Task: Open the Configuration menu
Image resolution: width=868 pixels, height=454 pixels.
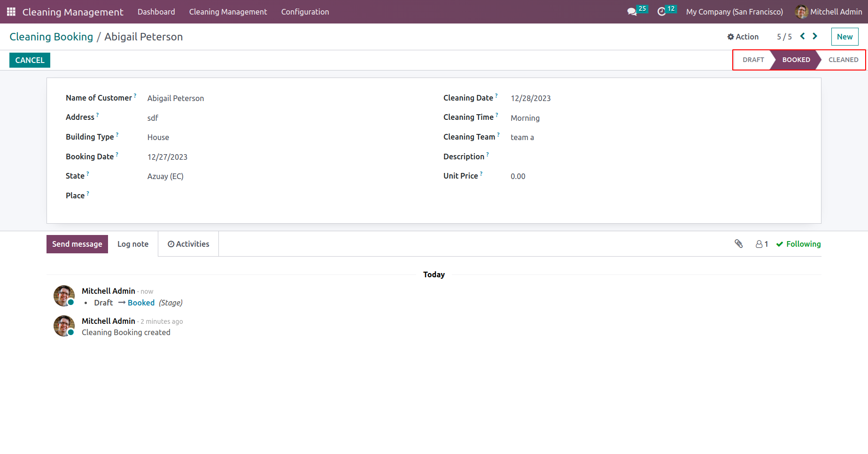Action: pos(305,12)
